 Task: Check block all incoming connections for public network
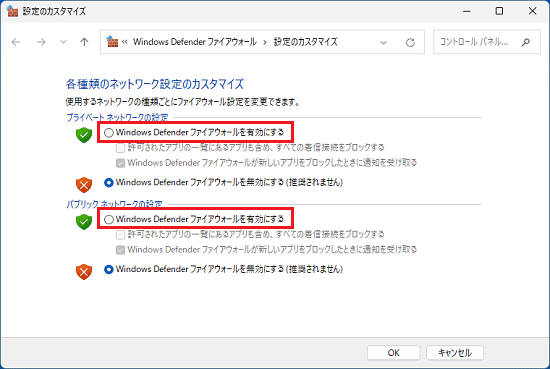coord(120,235)
